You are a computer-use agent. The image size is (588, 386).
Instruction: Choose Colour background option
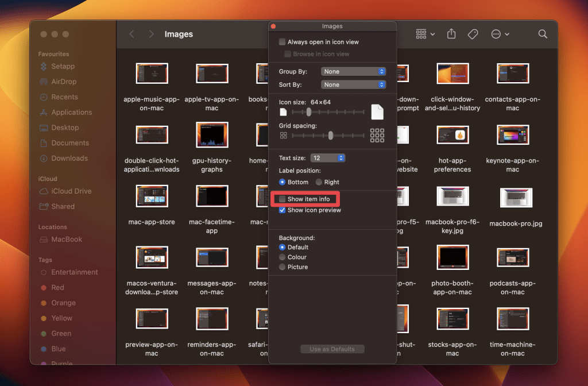pyautogui.click(x=282, y=257)
